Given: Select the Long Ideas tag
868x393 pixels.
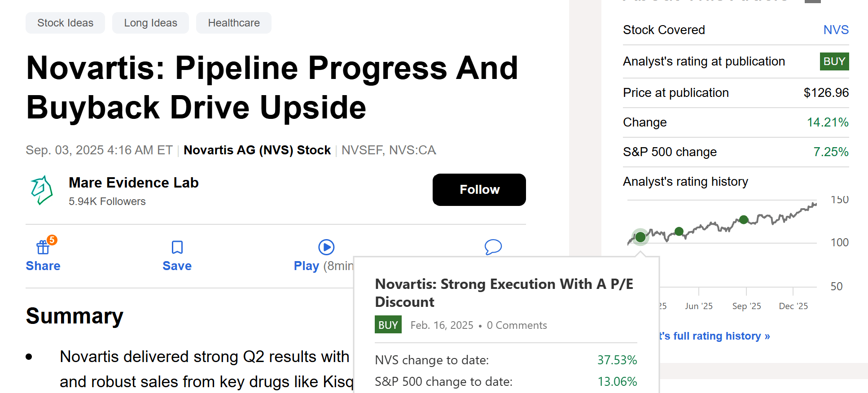Looking at the screenshot, I should click(150, 23).
